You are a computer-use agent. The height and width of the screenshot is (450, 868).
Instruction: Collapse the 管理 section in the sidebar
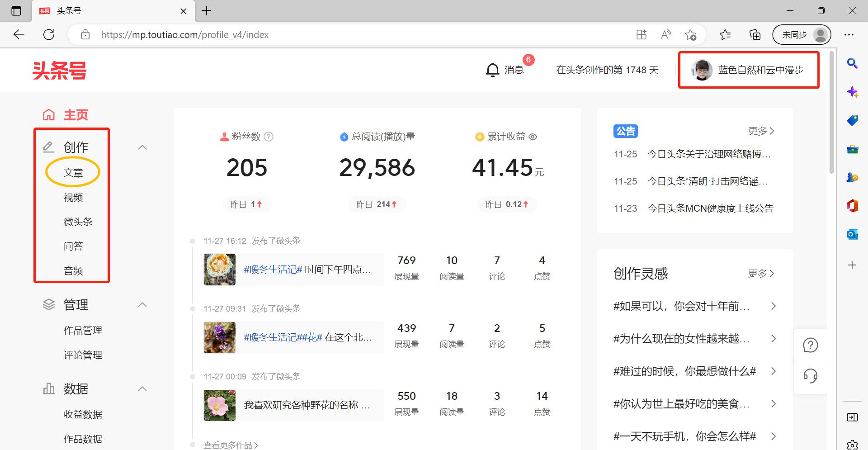(x=142, y=305)
